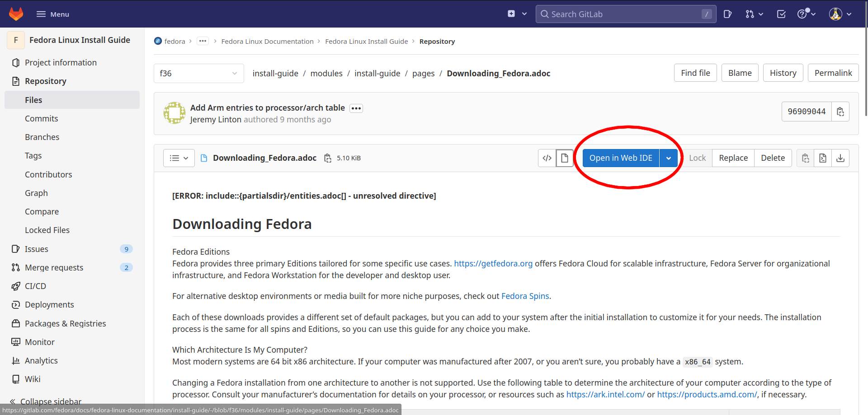The image size is (868, 415).
Task: Click the Repository sidebar item
Action: pos(45,81)
